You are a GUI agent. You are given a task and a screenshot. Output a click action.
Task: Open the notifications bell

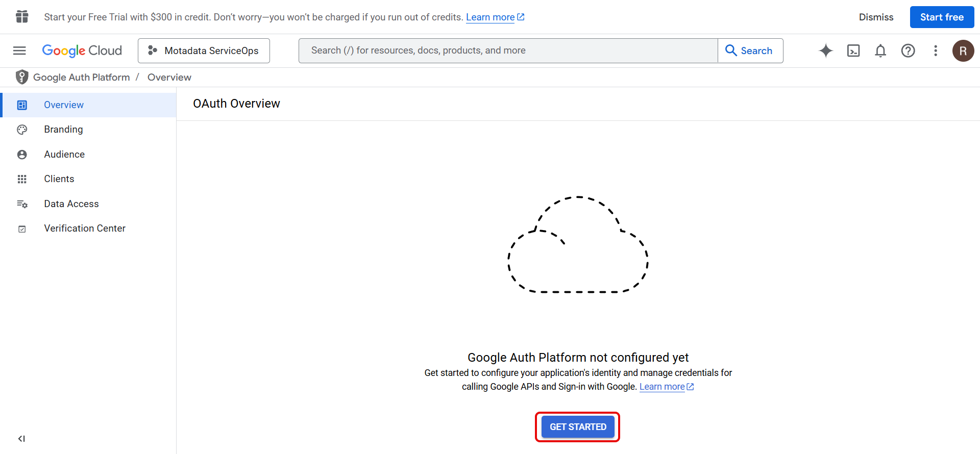tap(880, 51)
